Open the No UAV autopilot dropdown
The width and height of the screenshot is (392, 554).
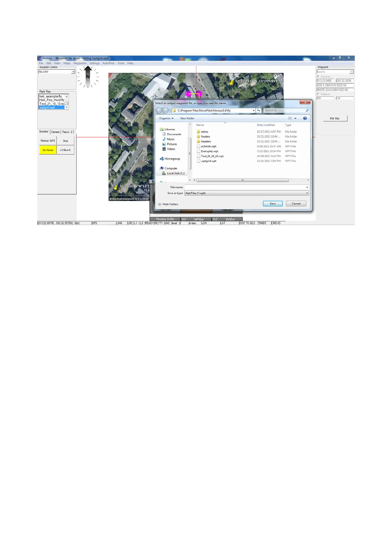73,72
